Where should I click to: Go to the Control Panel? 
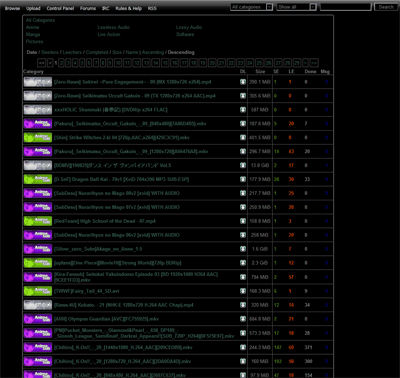point(60,8)
